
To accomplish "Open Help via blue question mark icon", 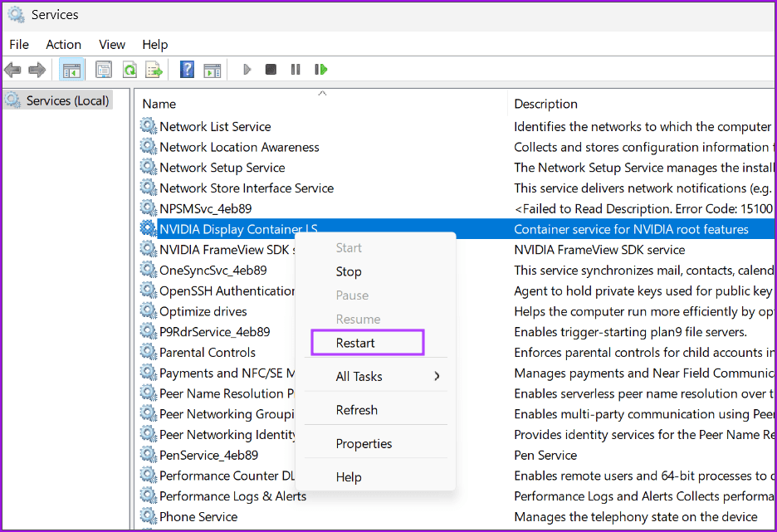I will (188, 70).
